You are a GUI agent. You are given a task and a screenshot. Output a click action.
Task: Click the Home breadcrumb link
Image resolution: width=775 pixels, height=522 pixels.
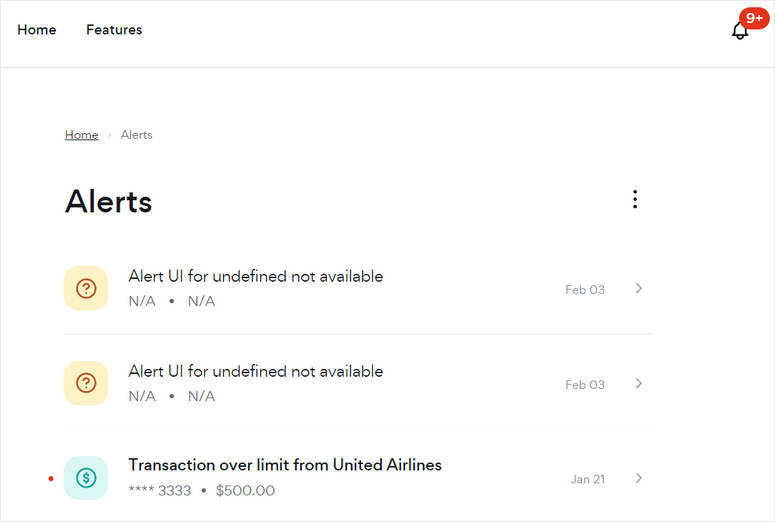click(81, 135)
